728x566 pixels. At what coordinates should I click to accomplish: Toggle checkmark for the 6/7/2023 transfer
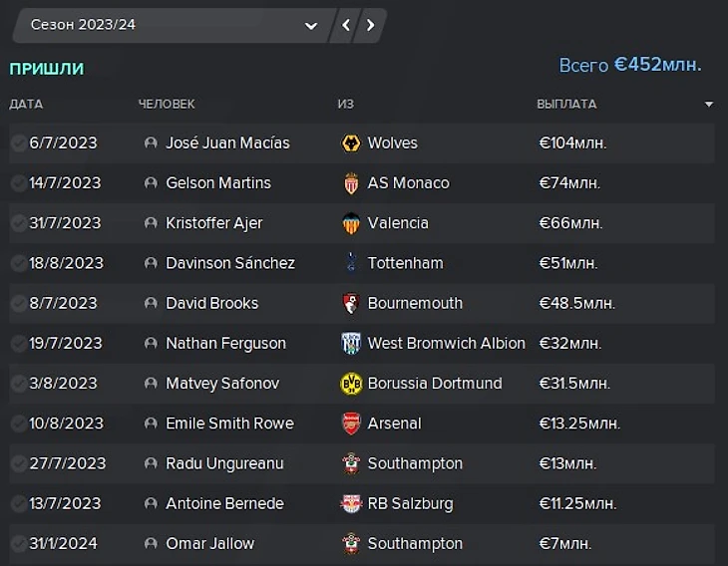18,143
